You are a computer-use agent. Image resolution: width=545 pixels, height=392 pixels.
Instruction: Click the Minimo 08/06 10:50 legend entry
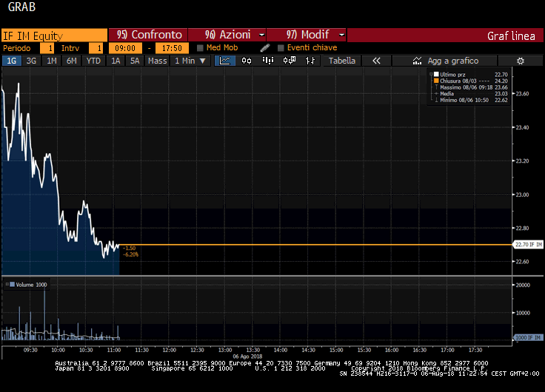[464, 100]
